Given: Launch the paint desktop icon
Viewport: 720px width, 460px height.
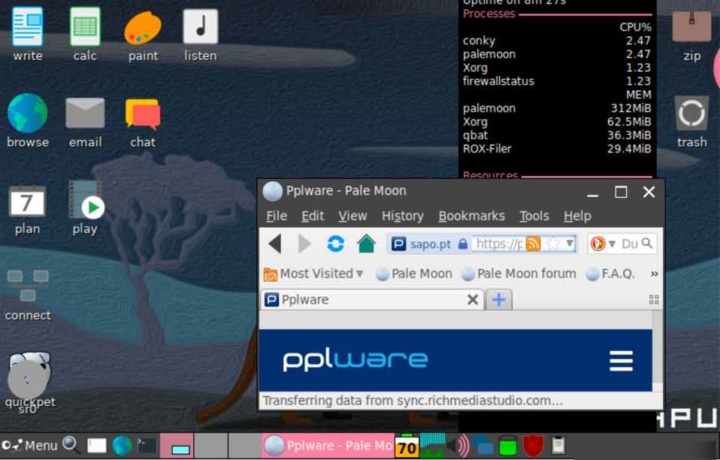Looking at the screenshot, I should pyautogui.click(x=143, y=34).
